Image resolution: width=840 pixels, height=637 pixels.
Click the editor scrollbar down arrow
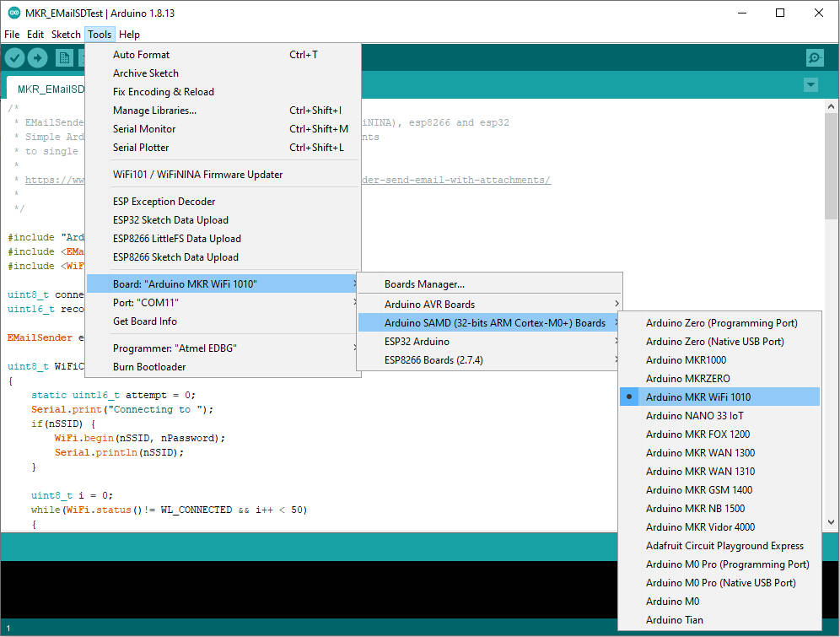831,521
